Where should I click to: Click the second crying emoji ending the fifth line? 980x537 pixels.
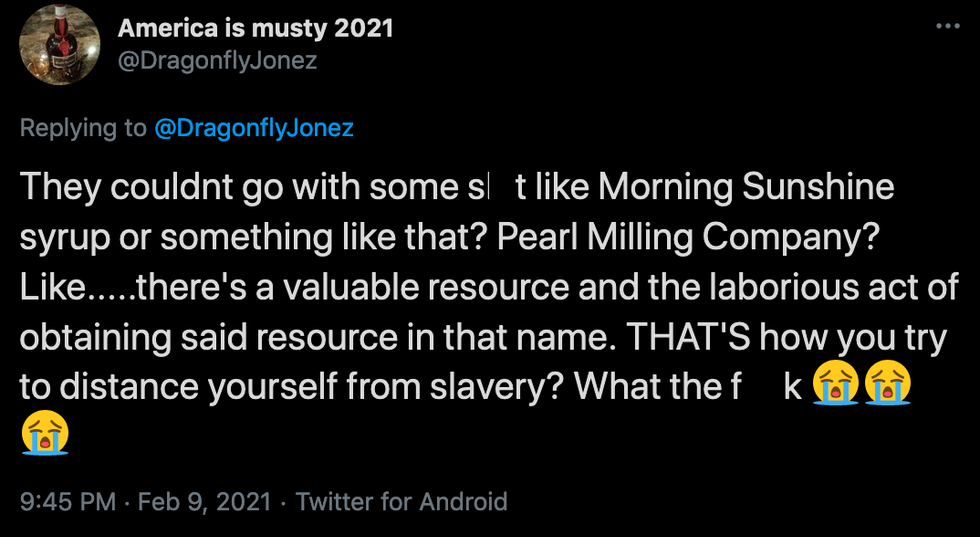886,386
